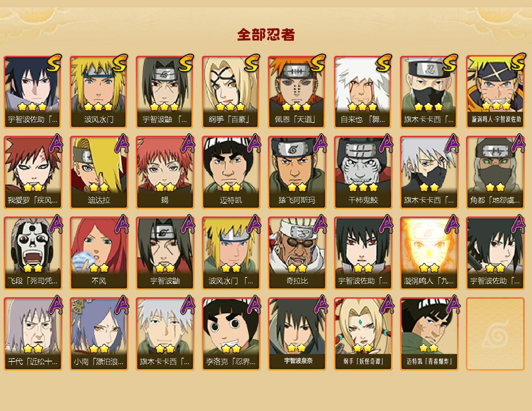Viewport: 532px width, 411px height.
Task: Open the 奇拉比 ninja card
Action: click(x=297, y=253)
